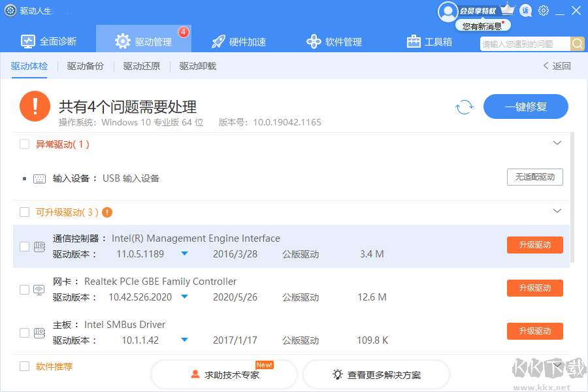The height and width of the screenshot is (392, 588).
Task: Click the 返回 back link
Action: [x=557, y=67]
